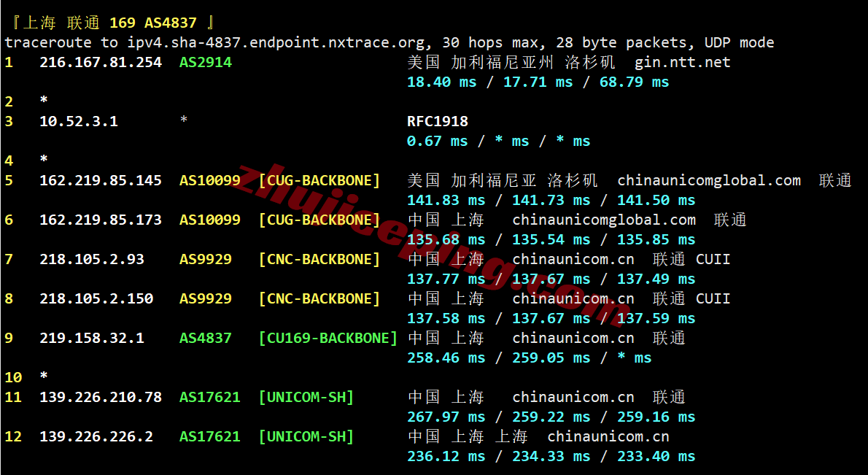Select latency 0.67 ms on hop 3
The width and height of the screenshot is (868, 475).
[x=438, y=141]
